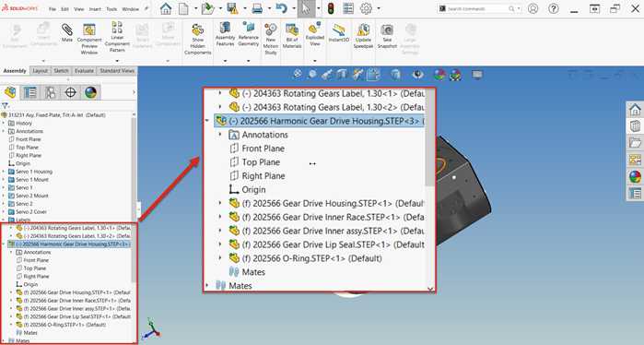644x345 pixels.
Task: Click Update Speedpak
Action: 364,36
